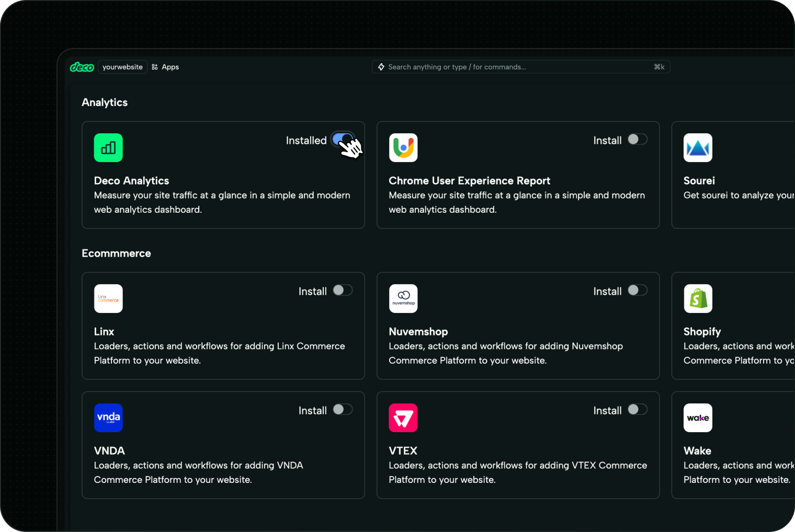
Task: Click the ⌘K shortcut hint
Action: tap(659, 67)
